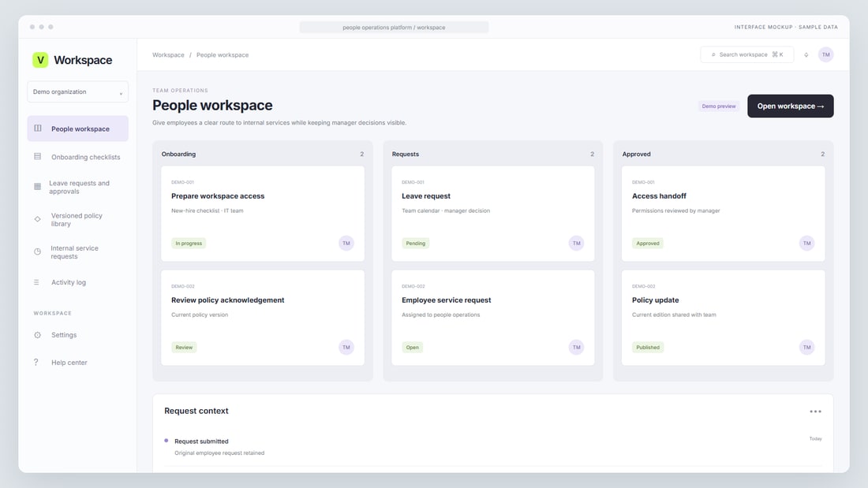Click the Pending status tag

(416, 244)
